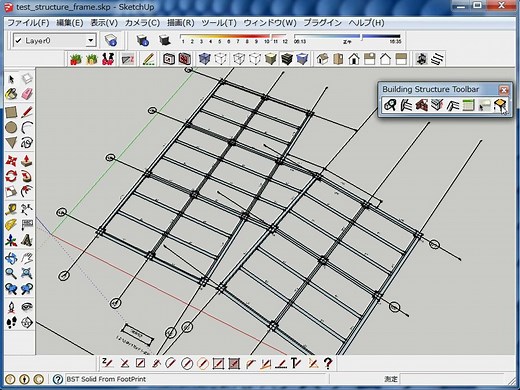Switch to Wireframe face style
The image size is (520, 390).
coord(239,59)
